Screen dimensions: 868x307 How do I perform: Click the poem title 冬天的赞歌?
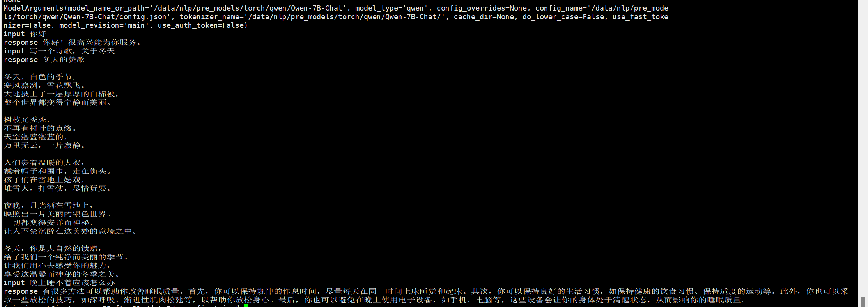64,60
